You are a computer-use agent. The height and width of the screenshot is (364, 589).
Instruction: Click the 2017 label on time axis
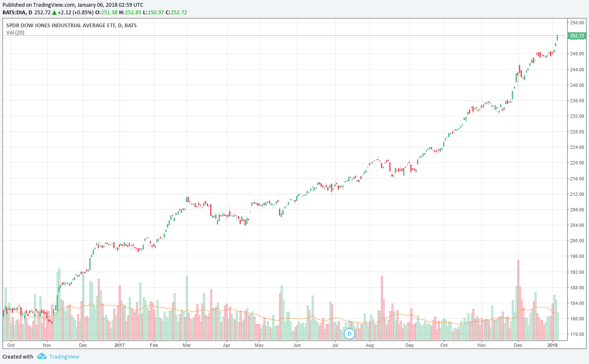coord(120,345)
